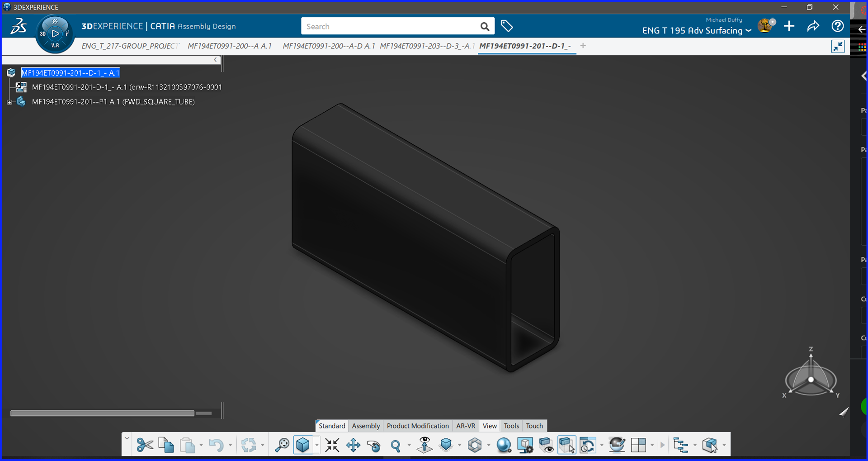This screenshot has height=461, width=868.
Task: Switch to the View toolbar tab
Action: (490, 426)
